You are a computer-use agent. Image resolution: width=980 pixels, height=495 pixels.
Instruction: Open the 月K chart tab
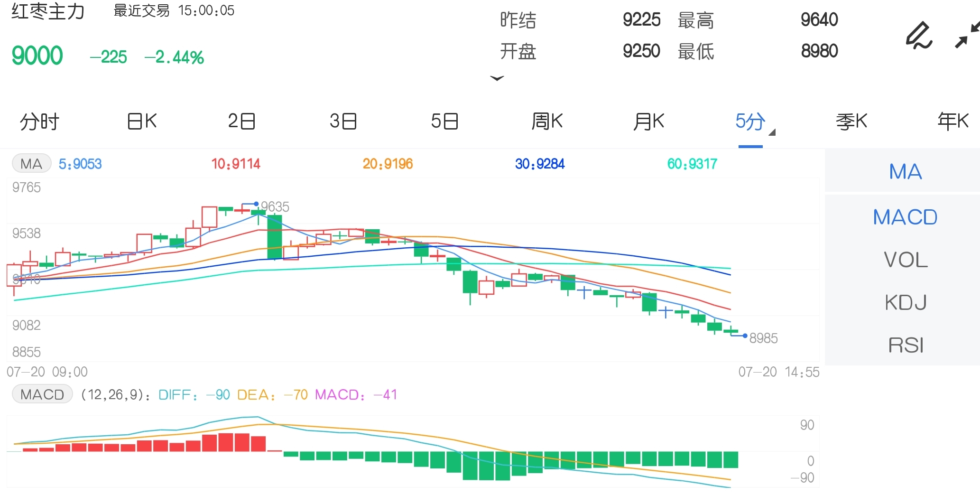[649, 121]
